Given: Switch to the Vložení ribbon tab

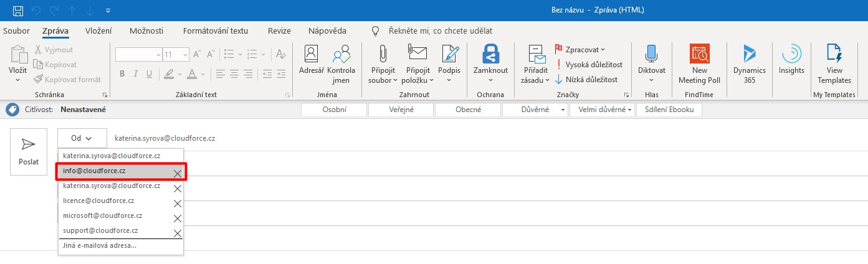Looking at the screenshot, I should (98, 31).
